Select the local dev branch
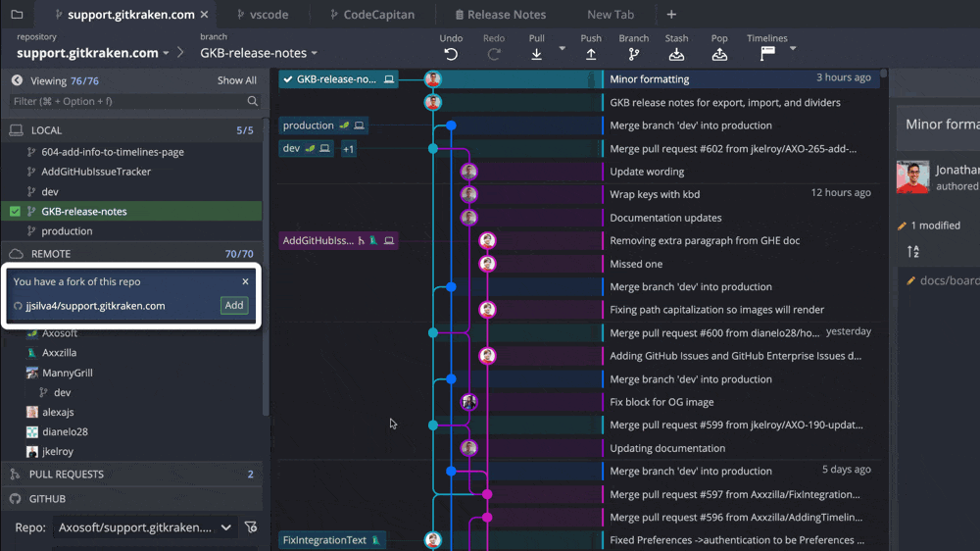 pos(49,191)
